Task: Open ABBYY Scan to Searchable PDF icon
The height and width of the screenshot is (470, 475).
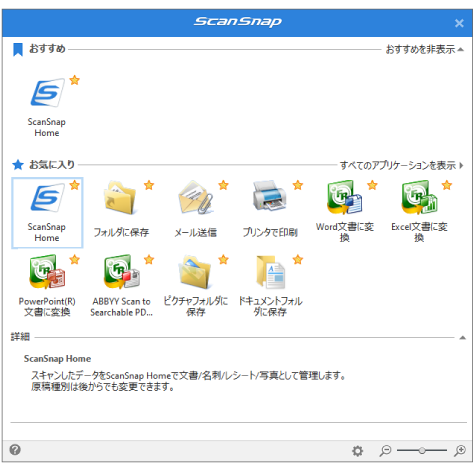Action: point(122,272)
